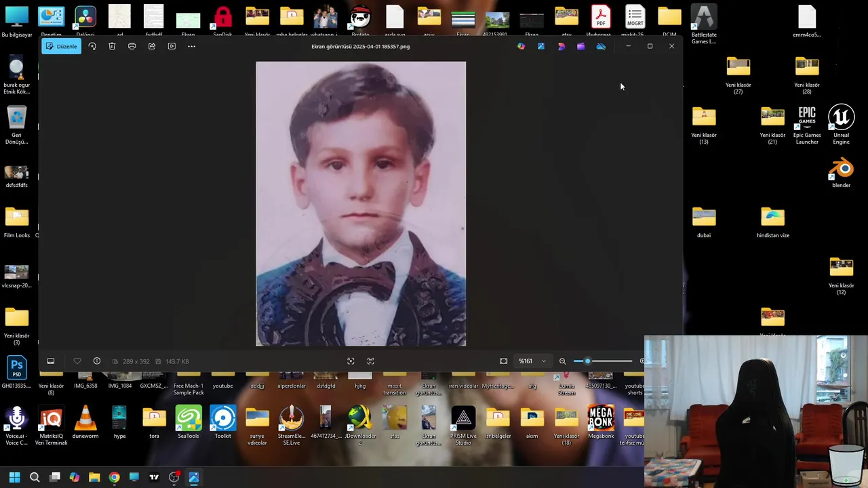Click the file size 143.7 KB text
This screenshot has height=488, width=868.
click(x=177, y=361)
